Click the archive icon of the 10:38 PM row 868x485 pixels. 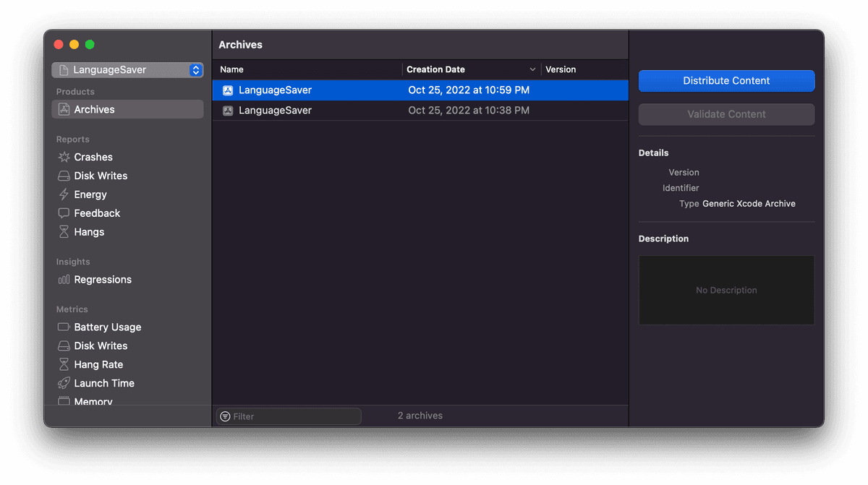pyautogui.click(x=228, y=111)
